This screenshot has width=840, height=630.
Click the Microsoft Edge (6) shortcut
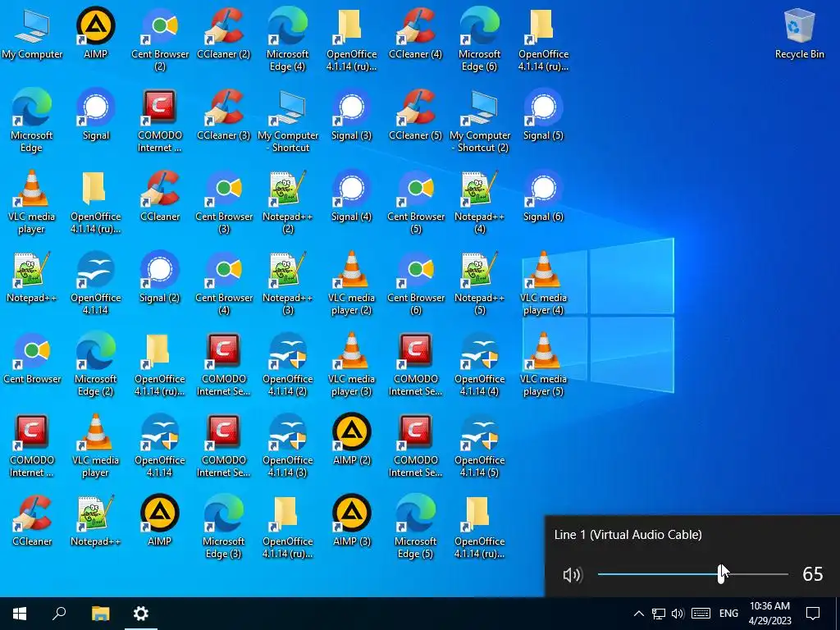479,39
